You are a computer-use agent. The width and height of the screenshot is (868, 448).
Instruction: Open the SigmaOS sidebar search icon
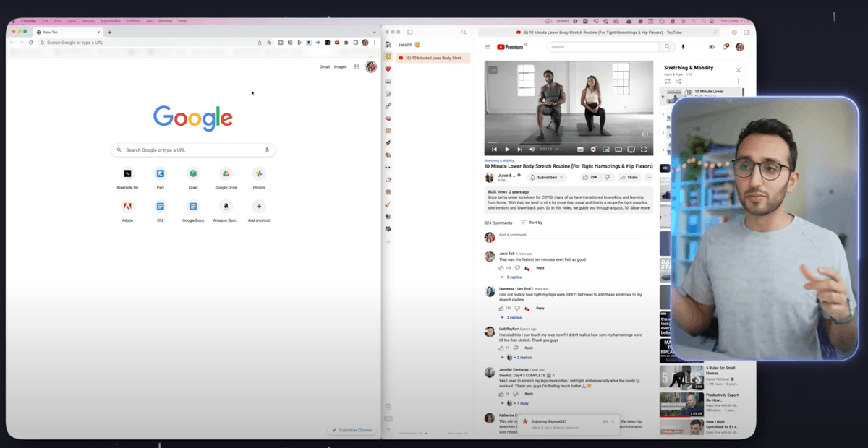[x=464, y=32]
